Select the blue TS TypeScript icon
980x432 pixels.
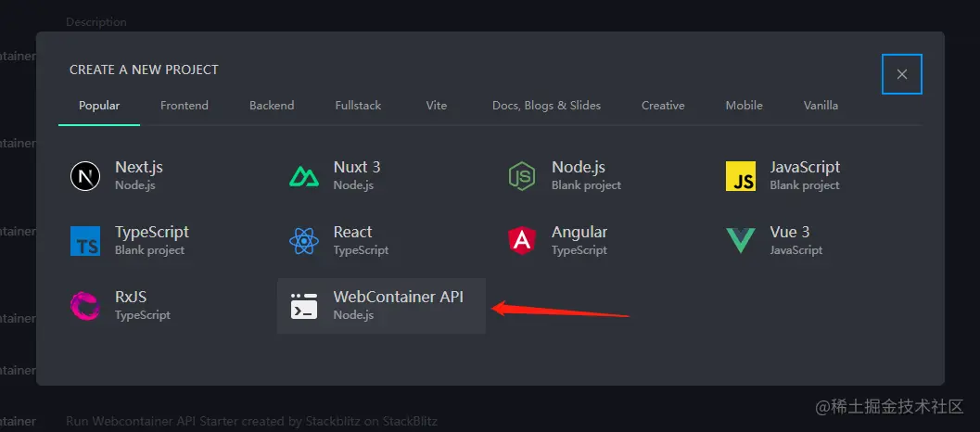coord(85,241)
